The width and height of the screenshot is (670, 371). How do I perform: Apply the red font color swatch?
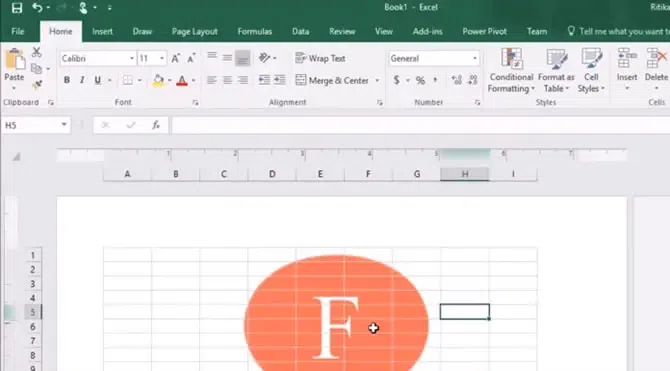click(182, 80)
